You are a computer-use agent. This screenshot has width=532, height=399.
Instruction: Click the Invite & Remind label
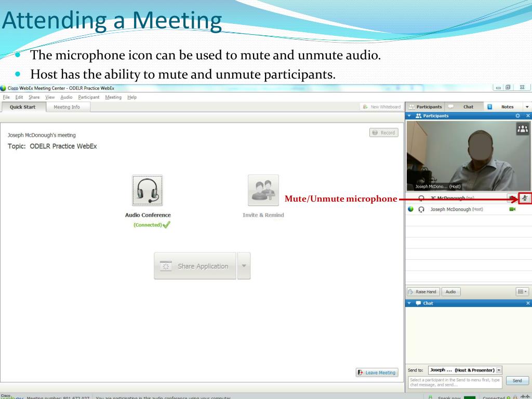263,215
